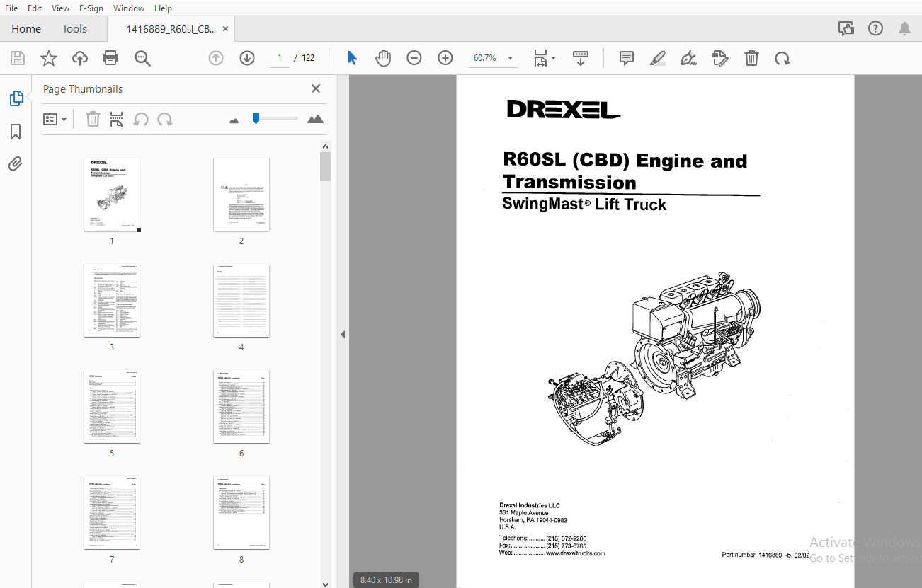This screenshot has height=588, width=922.
Task: Switch to the Home tab
Action: point(26,29)
